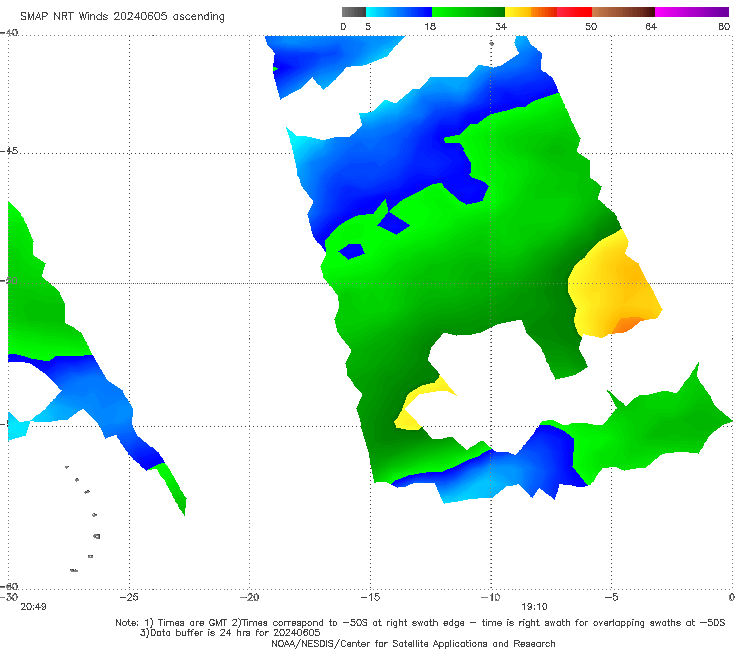The width and height of the screenshot is (740, 650).
Task: Select the longitude label '-15'
Action: (370, 597)
